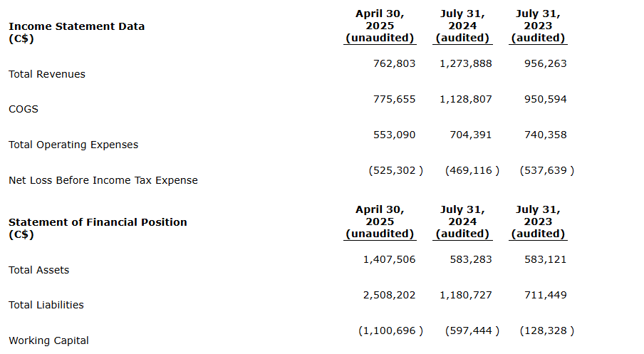Select the 1,273,888 revenue figure
Screen dimensions: 644x354
point(466,63)
